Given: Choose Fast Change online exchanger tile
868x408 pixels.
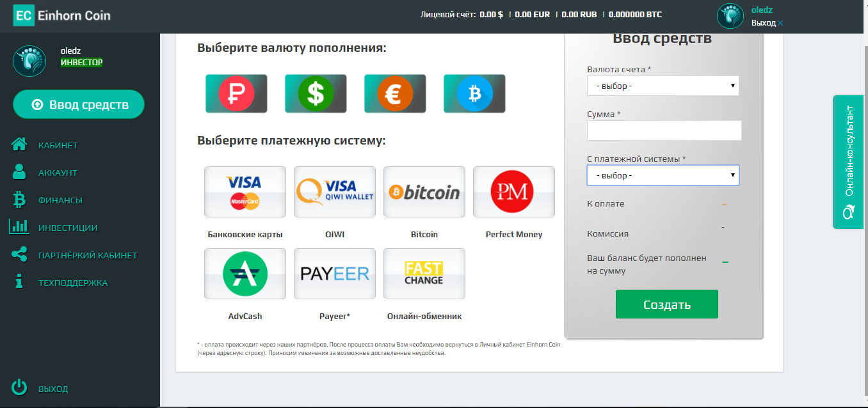Looking at the screenshot, I should tap(424, 274).
